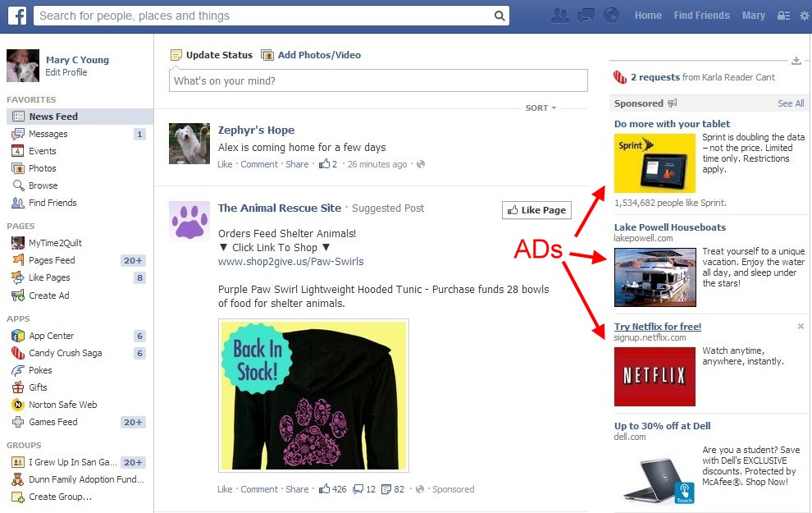The width and height of the screenshot is (812, 513).
Task: Open the friend requests icon
Action: click(560, 16)
